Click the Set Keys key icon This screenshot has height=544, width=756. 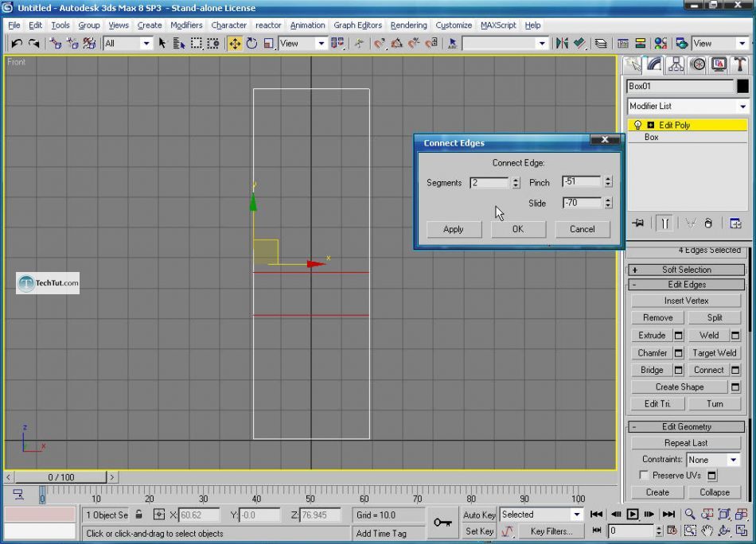[442, 523]
